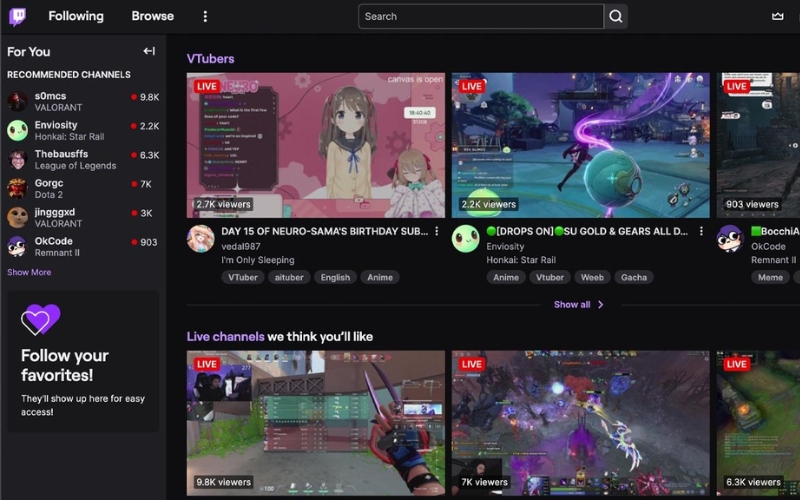Image resolution: width=800 pixels, height=500 pixels.
Task: Open DROPS ON SU GOLD stream title
Action: coord(587,232)
